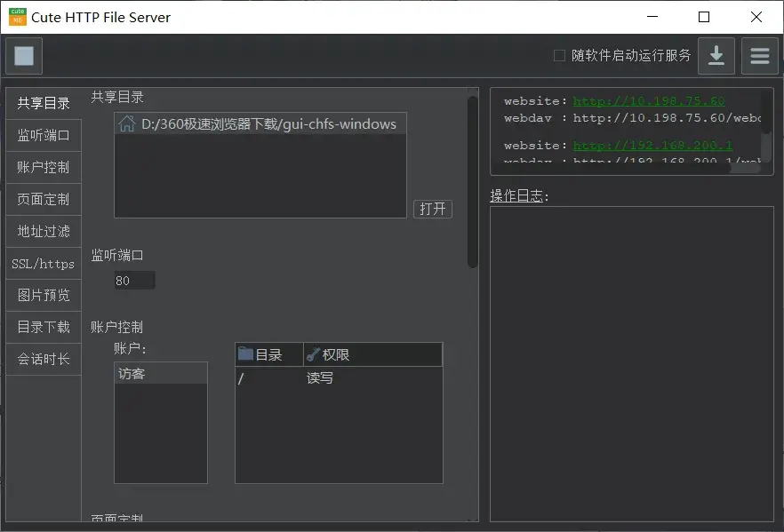Click inside the 操作日志 log area

631,363
